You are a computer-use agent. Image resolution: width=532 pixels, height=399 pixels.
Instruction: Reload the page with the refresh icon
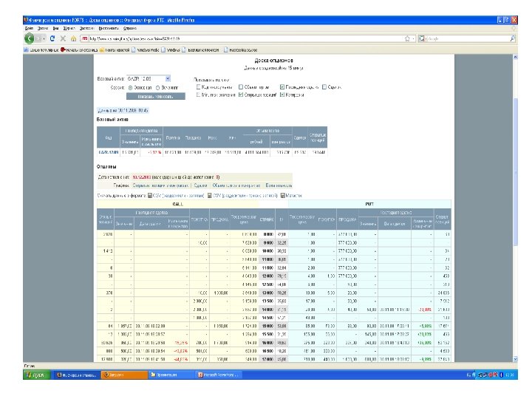pos(52,38)
